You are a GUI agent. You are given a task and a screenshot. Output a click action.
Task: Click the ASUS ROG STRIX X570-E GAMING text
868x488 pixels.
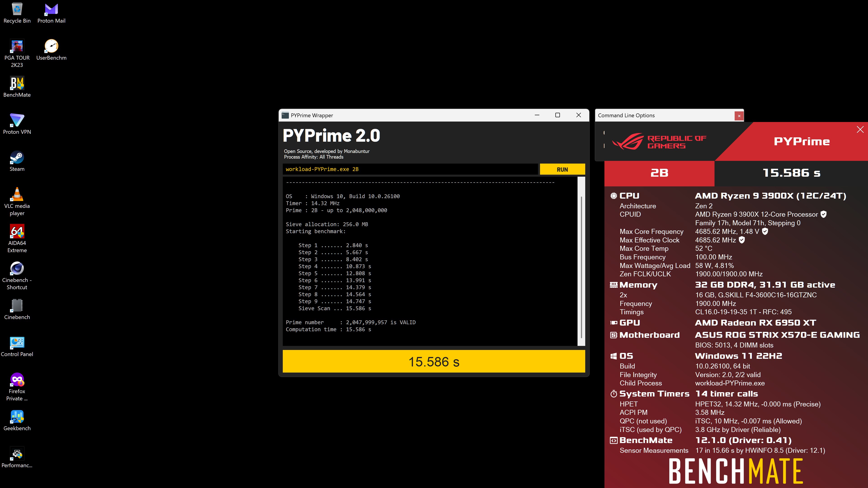point(777,335)
